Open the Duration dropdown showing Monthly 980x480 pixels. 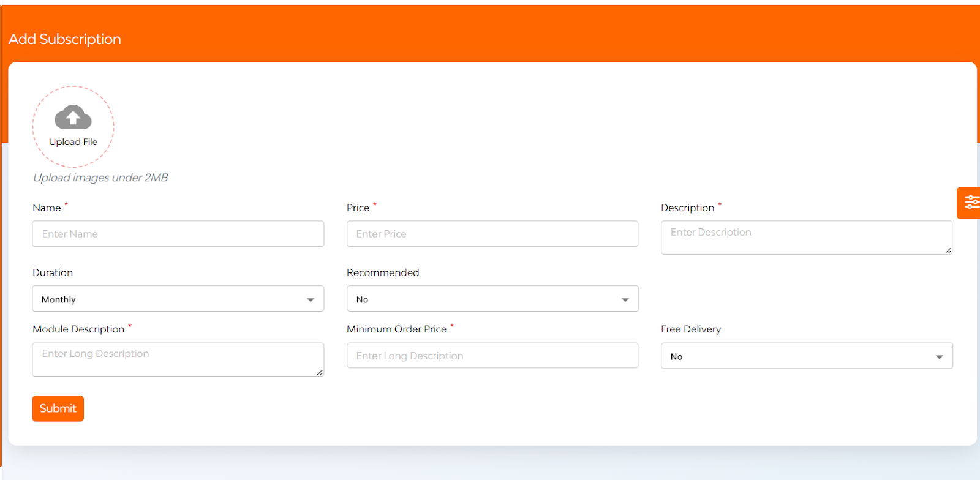click(x=178, y=299)
